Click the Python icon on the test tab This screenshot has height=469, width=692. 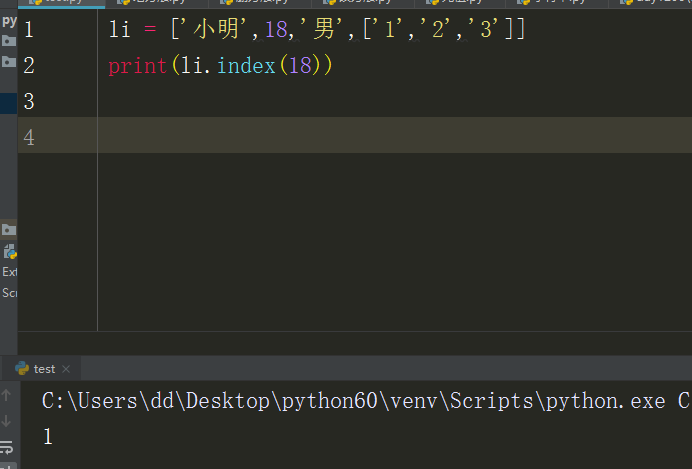(x=22, y=368)
